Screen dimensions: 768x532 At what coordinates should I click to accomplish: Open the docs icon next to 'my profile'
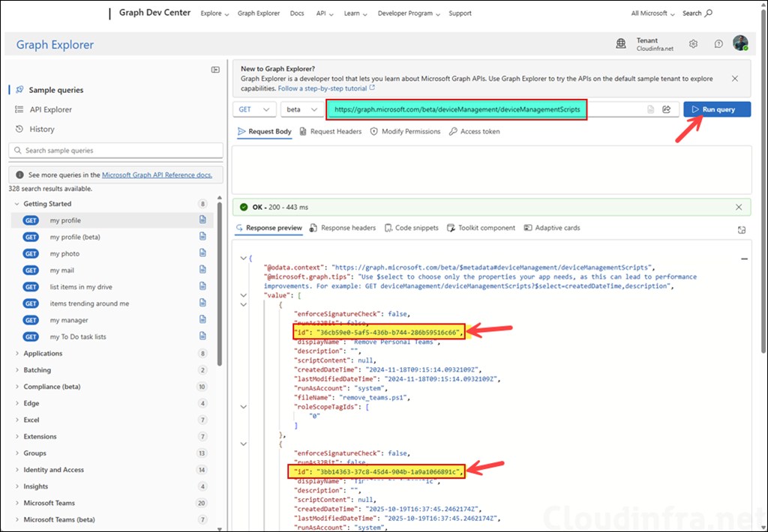point(202,220)
